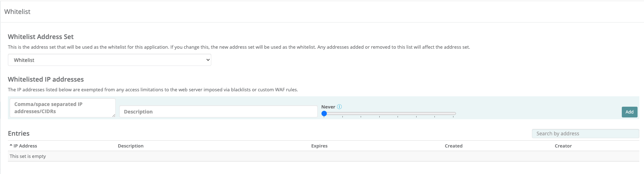644x174 pixels.
Task: Click the Whitelist page title
Action: pyautogui.click(x=17, y=12)
